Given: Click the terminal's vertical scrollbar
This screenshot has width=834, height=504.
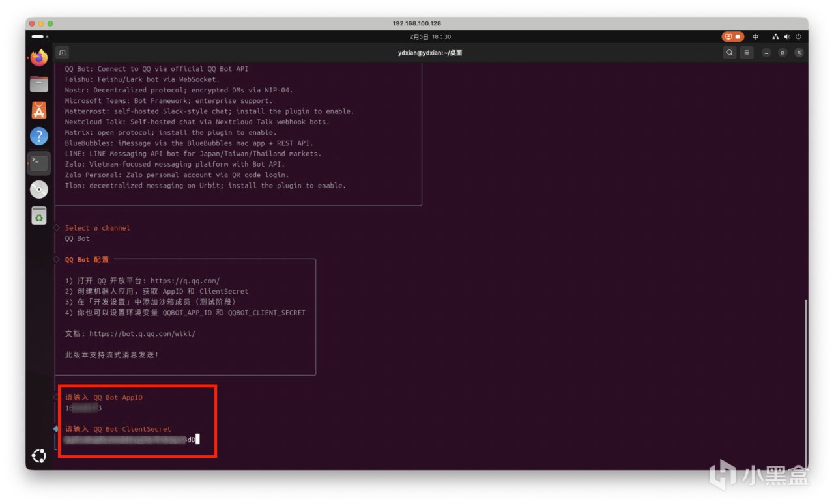Looking at the screenshot, I should (x=806, y=383).
